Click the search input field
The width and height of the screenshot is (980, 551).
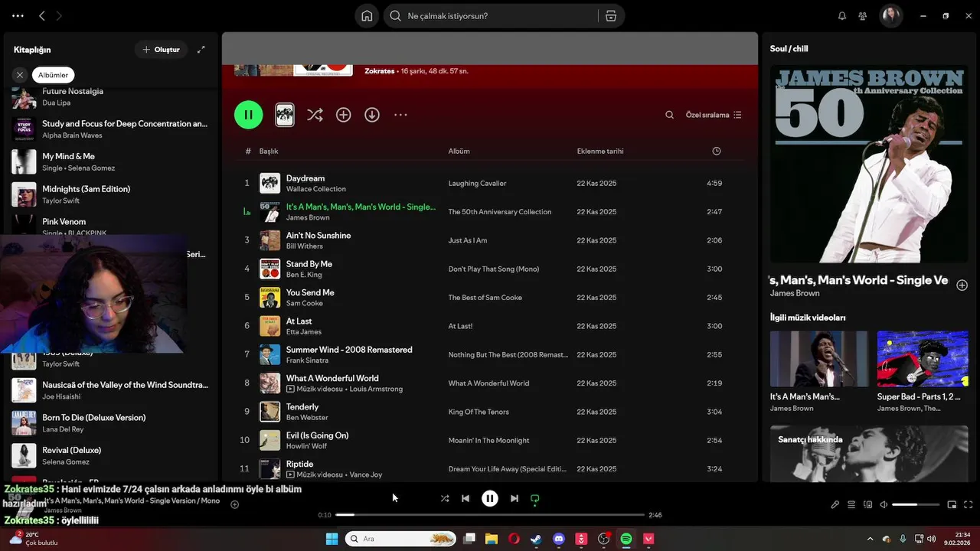pos(491,16)
